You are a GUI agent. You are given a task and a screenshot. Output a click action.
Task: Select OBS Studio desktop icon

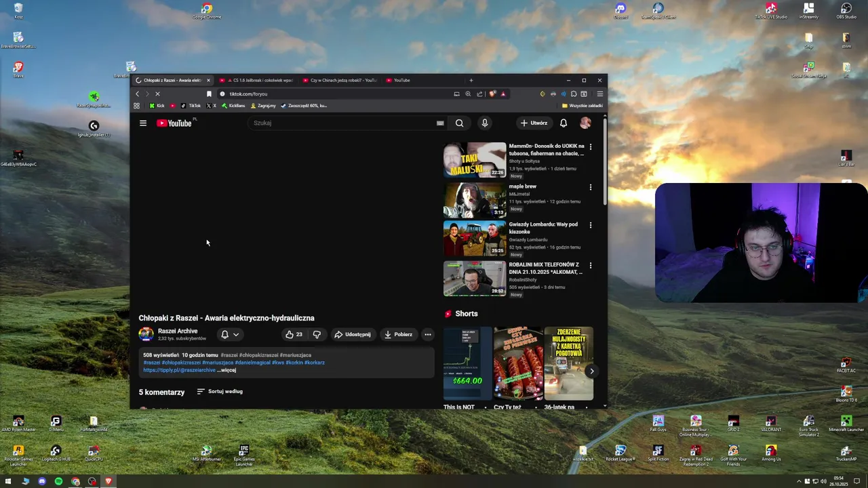[846, 12]
